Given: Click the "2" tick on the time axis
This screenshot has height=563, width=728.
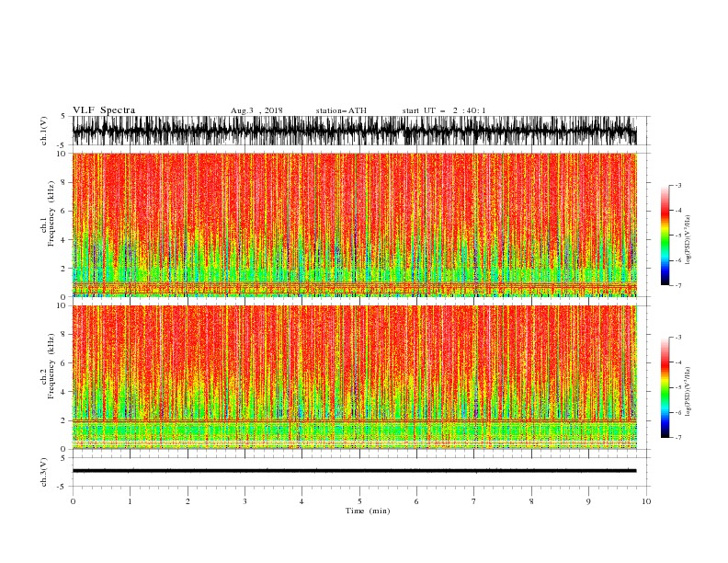Looking at the screenshot, I should tap(188, 501).
